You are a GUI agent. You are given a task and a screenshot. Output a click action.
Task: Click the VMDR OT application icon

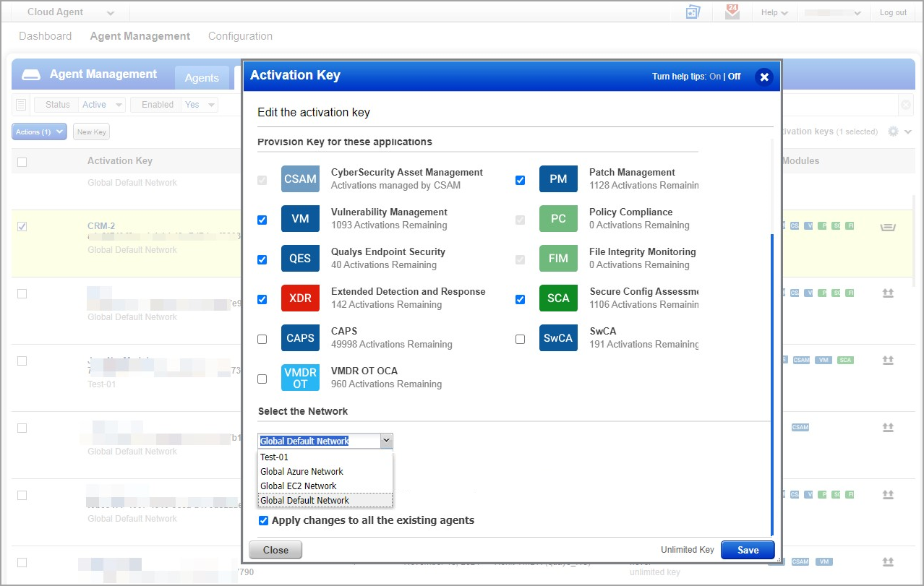(299, 377)
